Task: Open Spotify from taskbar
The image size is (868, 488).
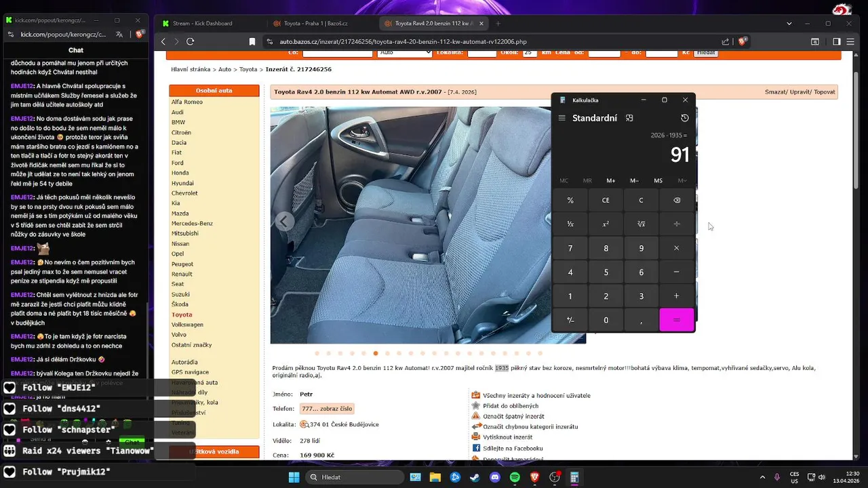Action: 515,477
